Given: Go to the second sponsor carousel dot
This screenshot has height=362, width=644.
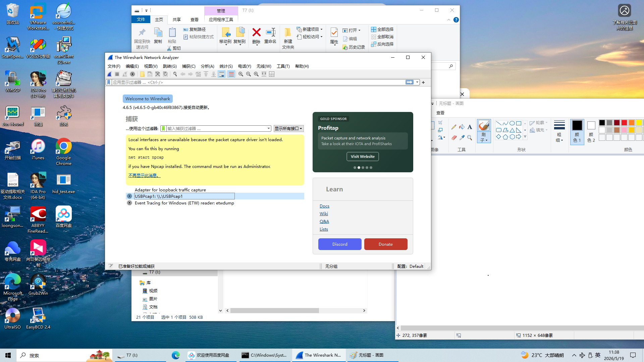Looking at the screenshot, I should [359, 168].
